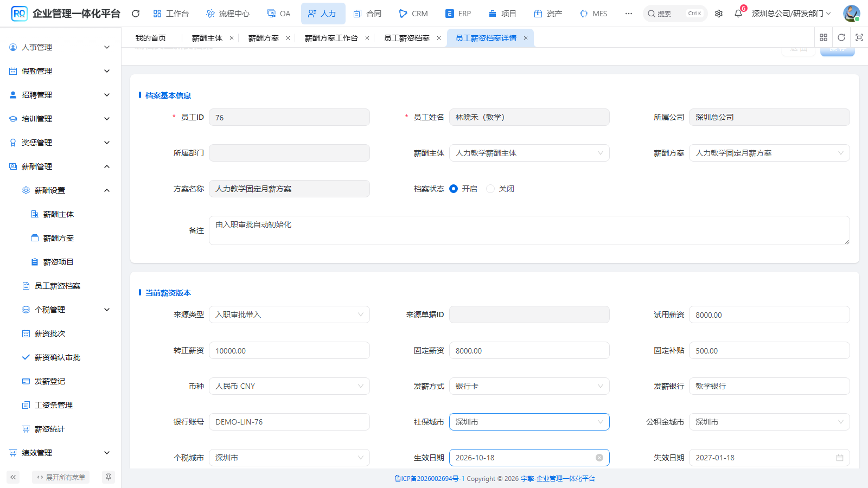Open the notifications bell icon
868x488 pixels.
click(x=738, y=14)
